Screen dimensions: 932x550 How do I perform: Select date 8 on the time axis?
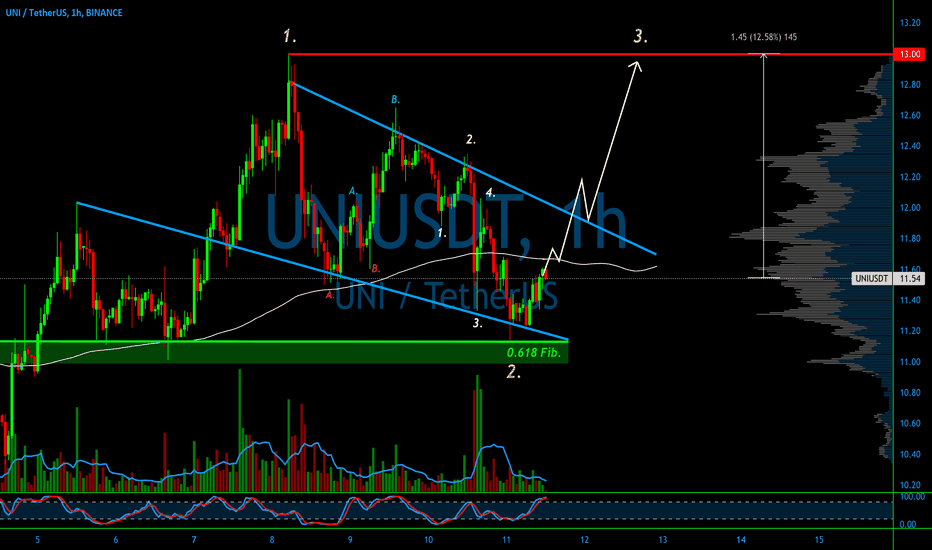[272, 540]
